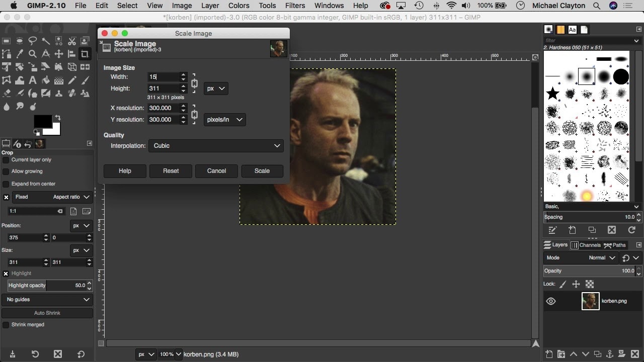Open the Position px unit dropdown
Viewport: 644px width, 362px height.
[x=81, y=226]
